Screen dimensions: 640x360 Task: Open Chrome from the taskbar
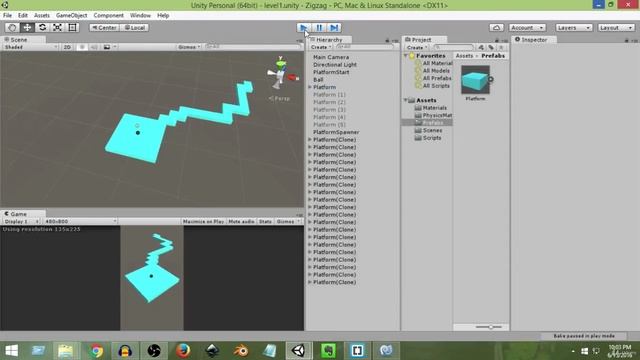[96, 351]
